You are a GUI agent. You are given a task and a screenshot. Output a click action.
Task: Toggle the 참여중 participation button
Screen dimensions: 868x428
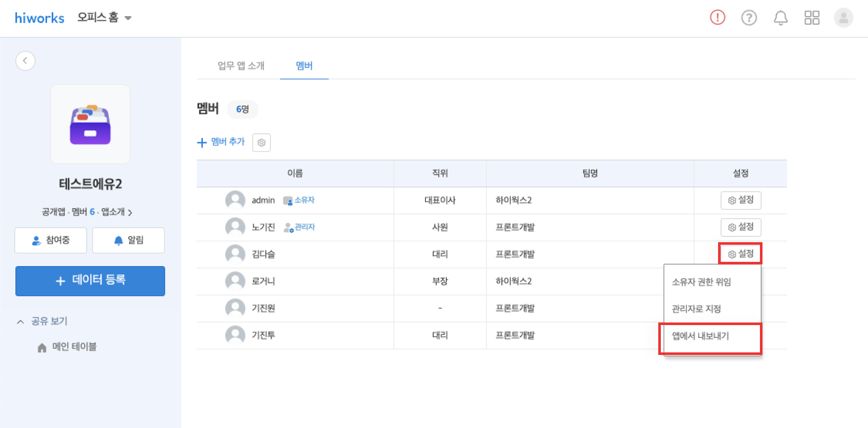pyautogui.click(x=51, y=240)
